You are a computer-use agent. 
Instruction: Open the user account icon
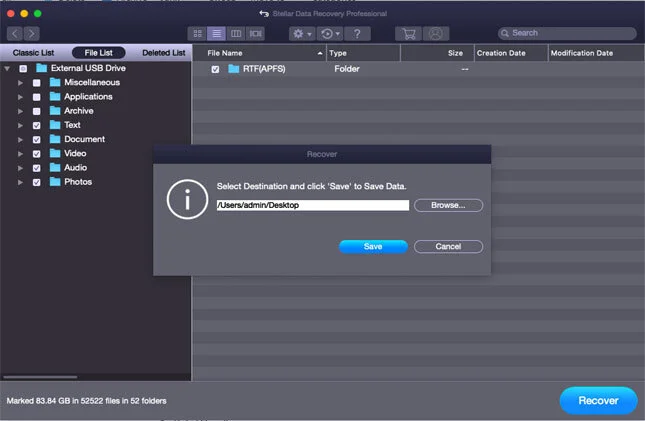435,33
